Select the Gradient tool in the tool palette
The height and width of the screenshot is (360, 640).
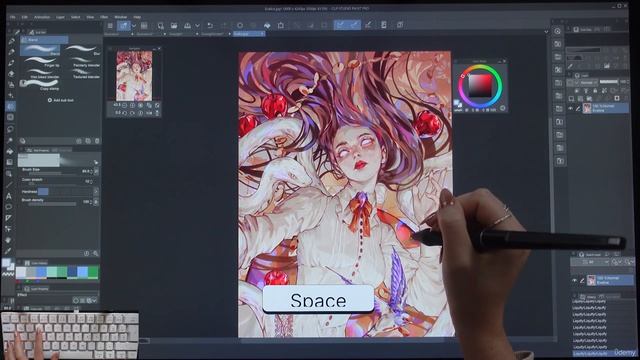point(9,162)
